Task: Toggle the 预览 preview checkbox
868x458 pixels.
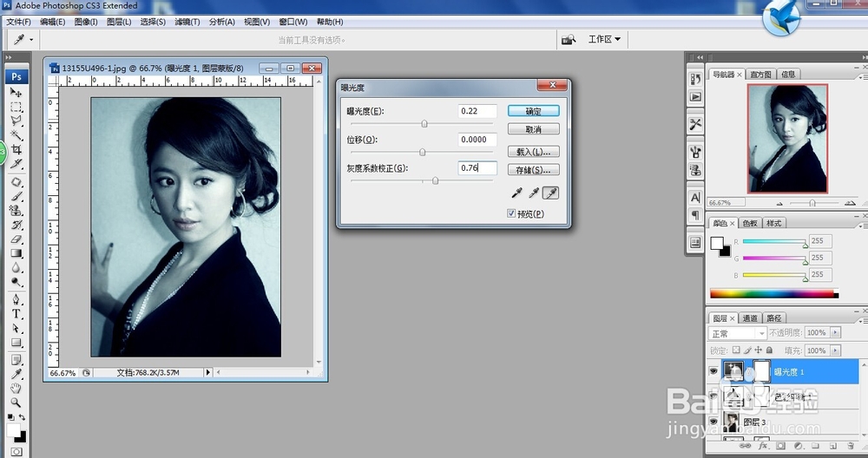Action: tap(511, 213)
